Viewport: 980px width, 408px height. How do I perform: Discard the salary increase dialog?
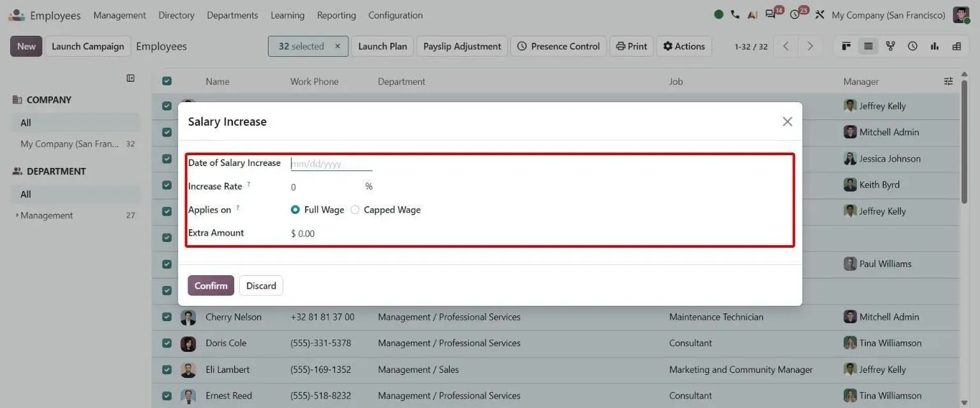click(261, 285)
